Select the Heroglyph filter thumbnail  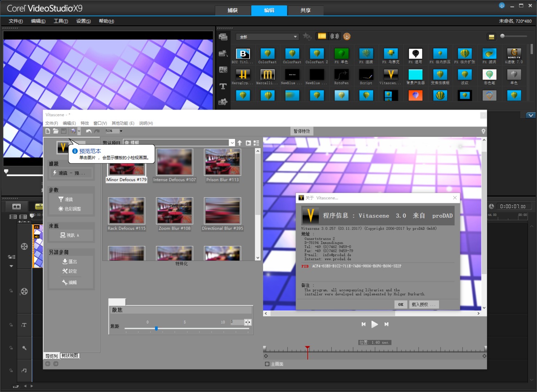[243, 74]
